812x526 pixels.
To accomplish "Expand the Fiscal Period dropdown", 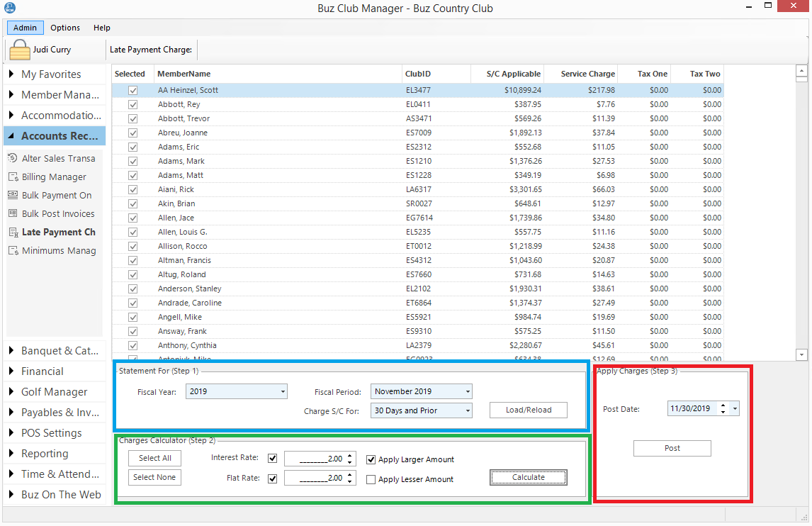I will pos(421,391).
